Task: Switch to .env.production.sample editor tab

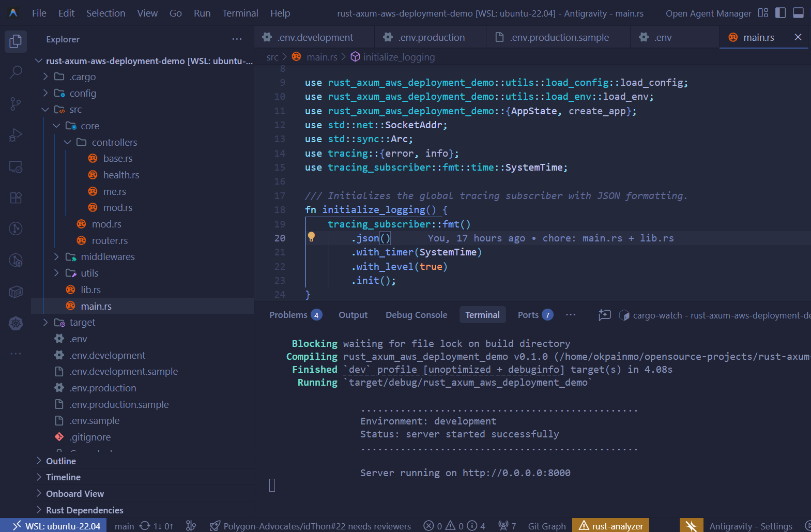Action: click(x=559, y=37)
